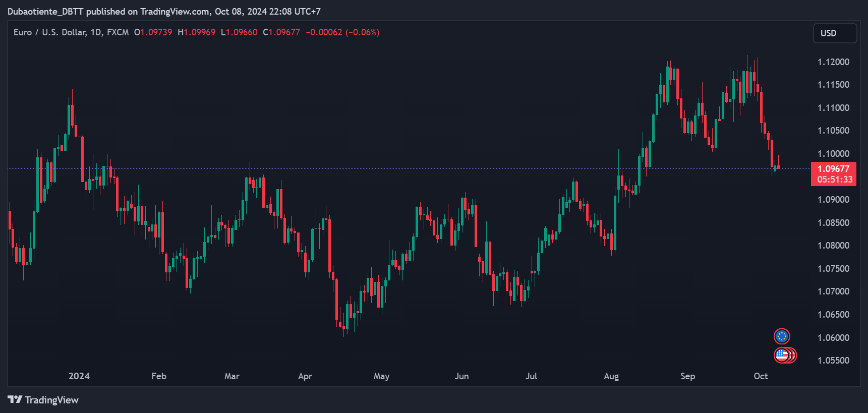Click the Jun time axis label
868x413 pixels.
coord(461,376)
